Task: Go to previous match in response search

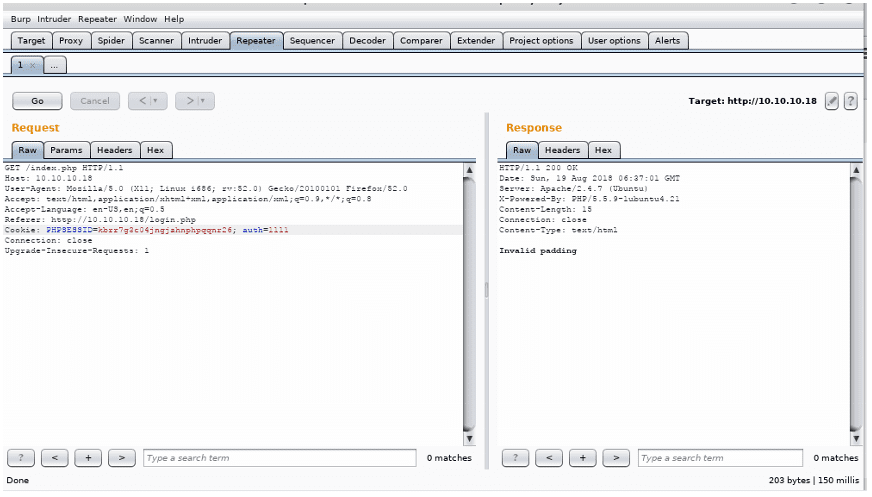Action: pos(548,458)
